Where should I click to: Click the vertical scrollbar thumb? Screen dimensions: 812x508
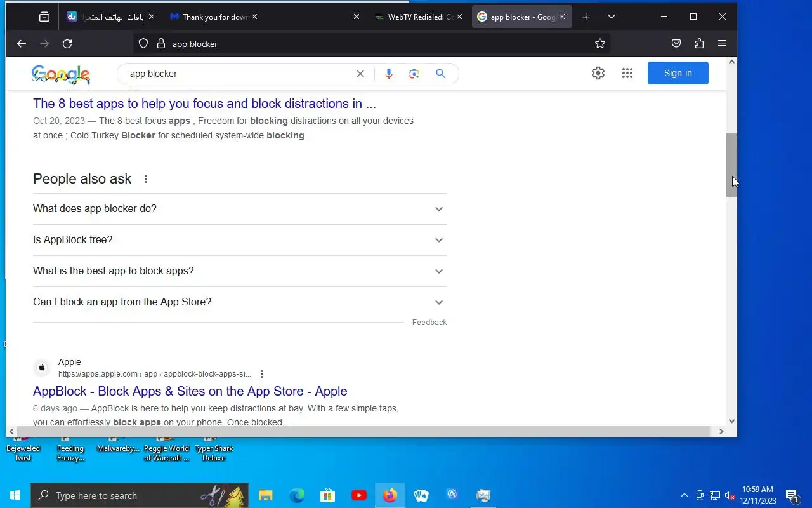732,165
